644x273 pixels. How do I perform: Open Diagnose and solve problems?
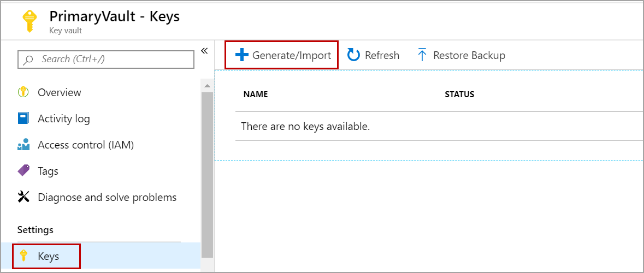click(x=107, y=197)
